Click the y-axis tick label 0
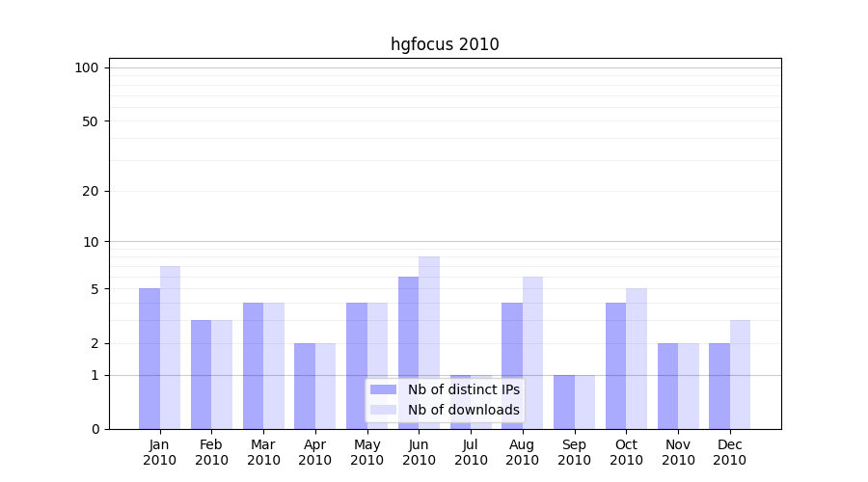 click(x=95, y=429)
